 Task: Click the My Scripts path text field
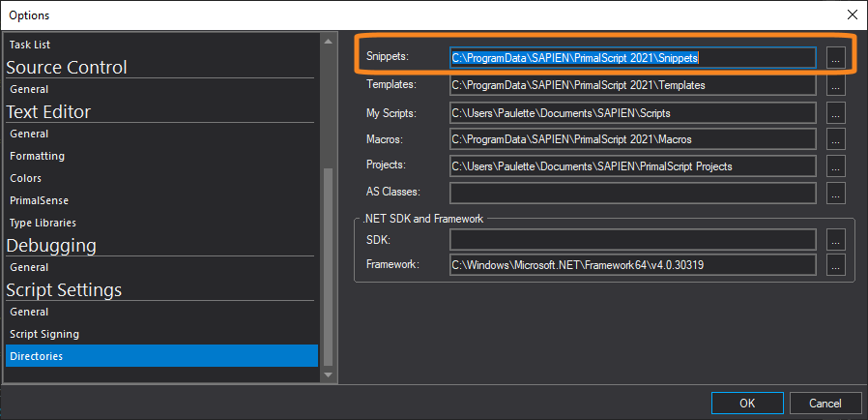[633, 113]
